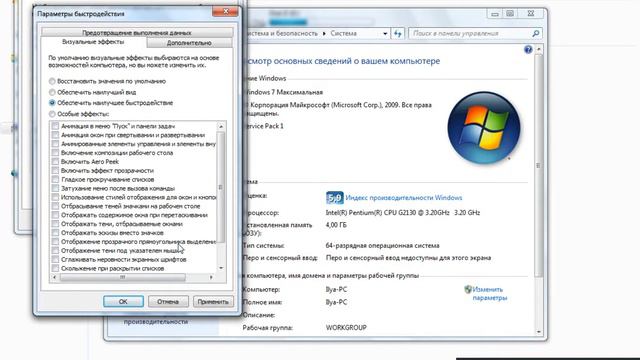Select Обеспечить наилучший вид option
Viewport: 640px width, 360px height.
click(x=52, y=92)
